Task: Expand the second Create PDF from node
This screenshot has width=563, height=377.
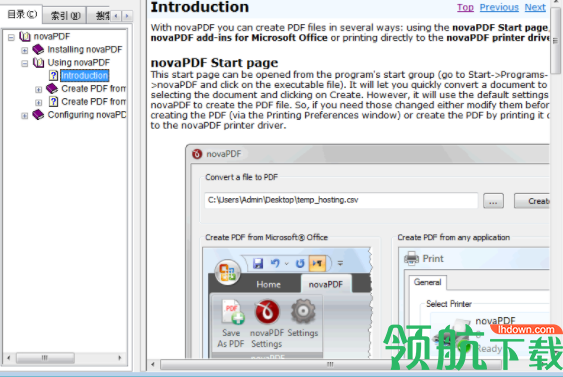Action: pos(38,103)
